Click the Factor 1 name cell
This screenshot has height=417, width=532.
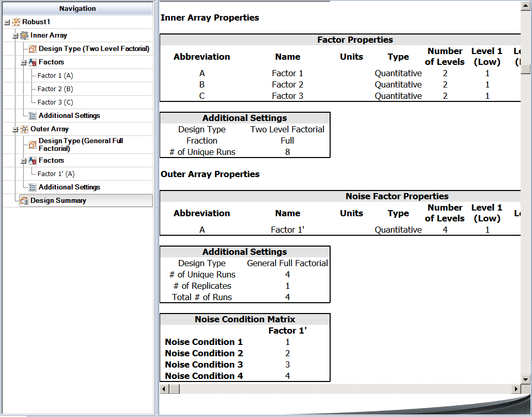click(287, 73)
